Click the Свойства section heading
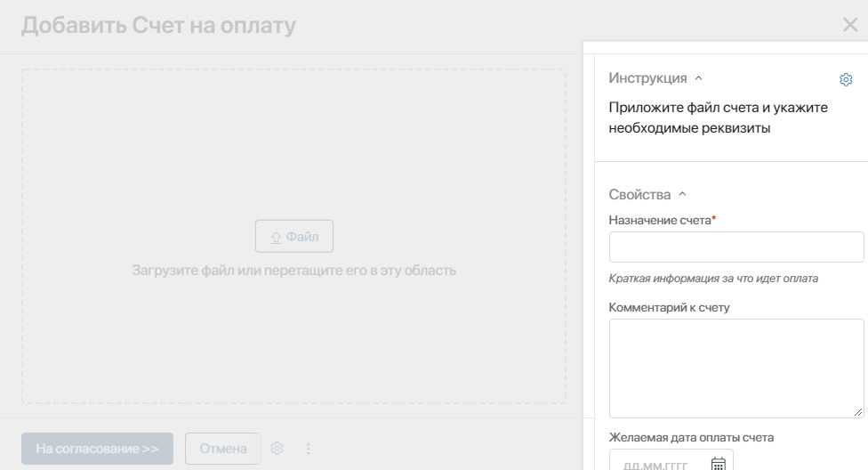Screen dimensions: 868x470 639,195
